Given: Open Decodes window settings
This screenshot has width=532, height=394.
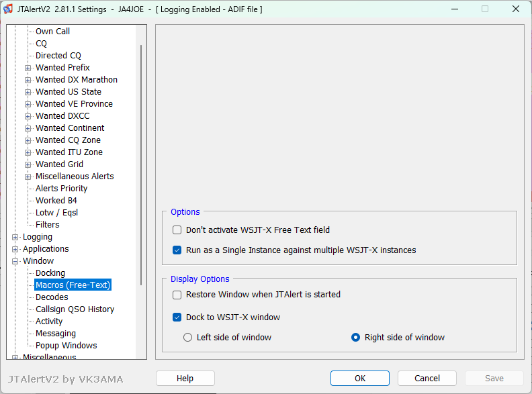Looking at the screenshot, I should pos(52,297).
